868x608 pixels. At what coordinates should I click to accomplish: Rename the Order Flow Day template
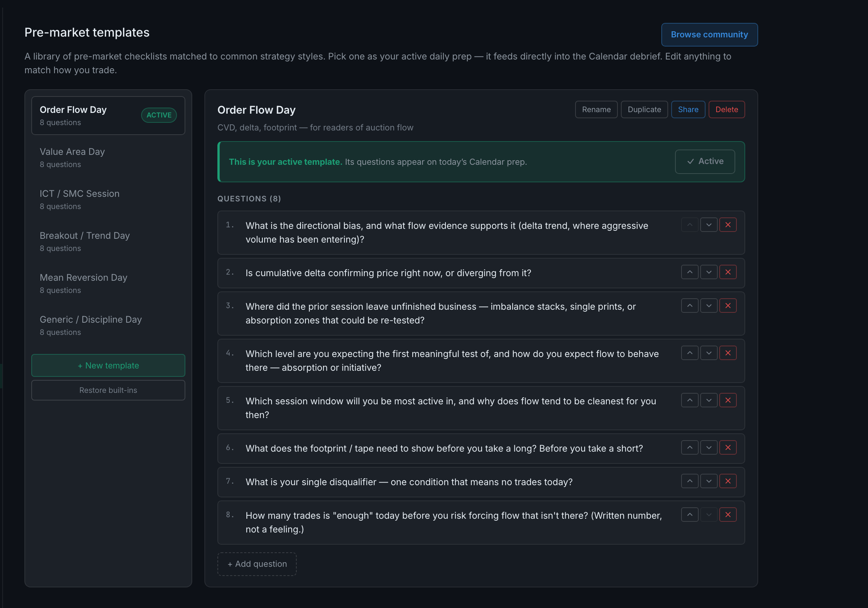[596, 109]
